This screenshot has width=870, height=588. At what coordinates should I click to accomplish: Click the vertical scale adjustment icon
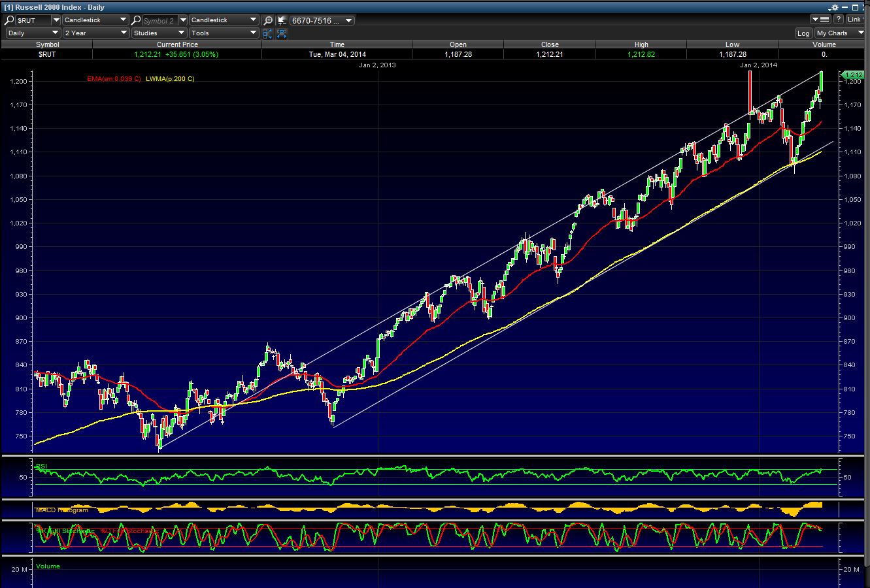(x=268, y=33)
